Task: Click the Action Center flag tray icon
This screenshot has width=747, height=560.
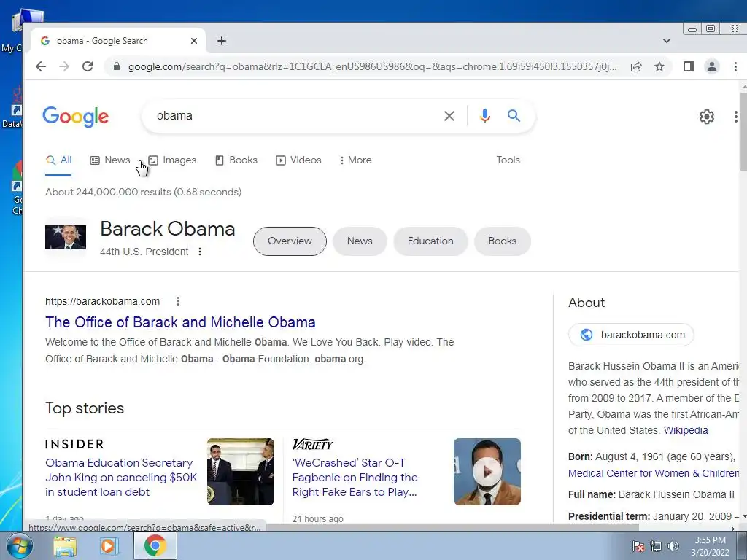Action: [638, 547]
